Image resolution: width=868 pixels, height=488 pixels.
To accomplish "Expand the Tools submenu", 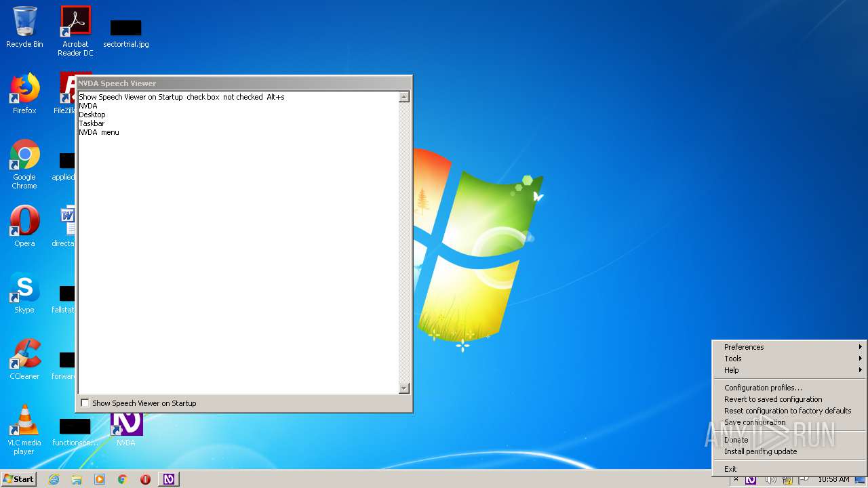I will click(789, 359).
